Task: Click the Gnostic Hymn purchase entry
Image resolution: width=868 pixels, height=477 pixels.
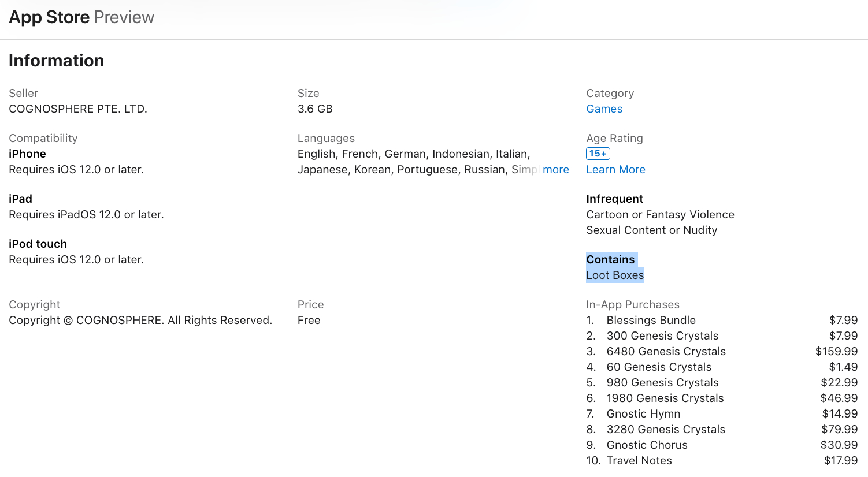Action: point(643,414)
